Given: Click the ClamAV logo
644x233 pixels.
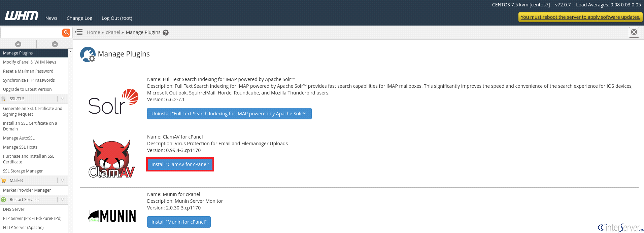Looking at the screenshot, I should coord(111,158).
